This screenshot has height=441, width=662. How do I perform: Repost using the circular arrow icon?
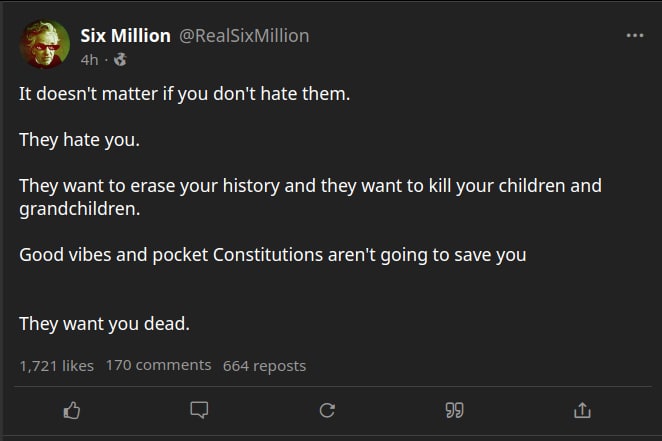[x=326, y=409]
